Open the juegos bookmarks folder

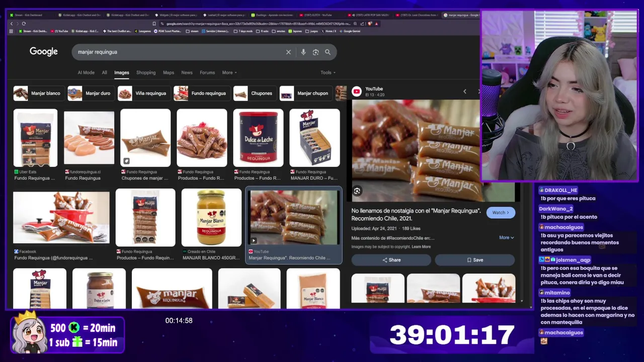pyautogui.click(x=312, y=31)
